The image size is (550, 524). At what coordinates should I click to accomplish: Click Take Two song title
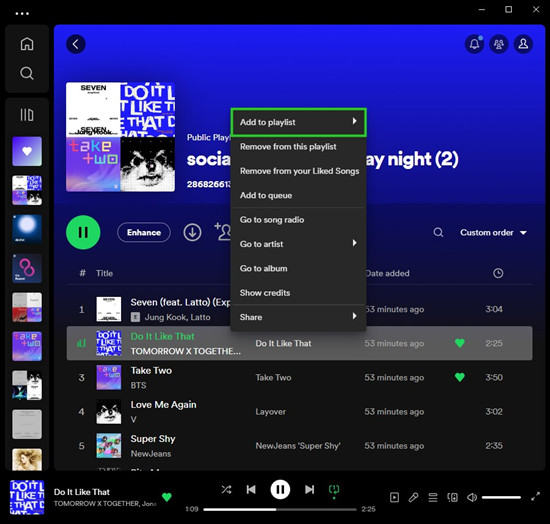click(x=151, y=371)
